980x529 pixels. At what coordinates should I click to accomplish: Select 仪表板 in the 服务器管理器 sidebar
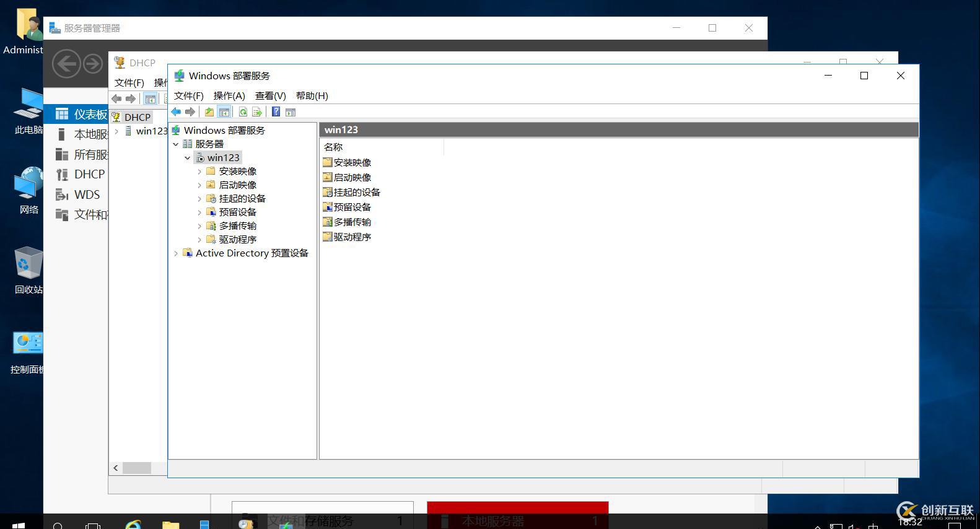click(77, 114)
